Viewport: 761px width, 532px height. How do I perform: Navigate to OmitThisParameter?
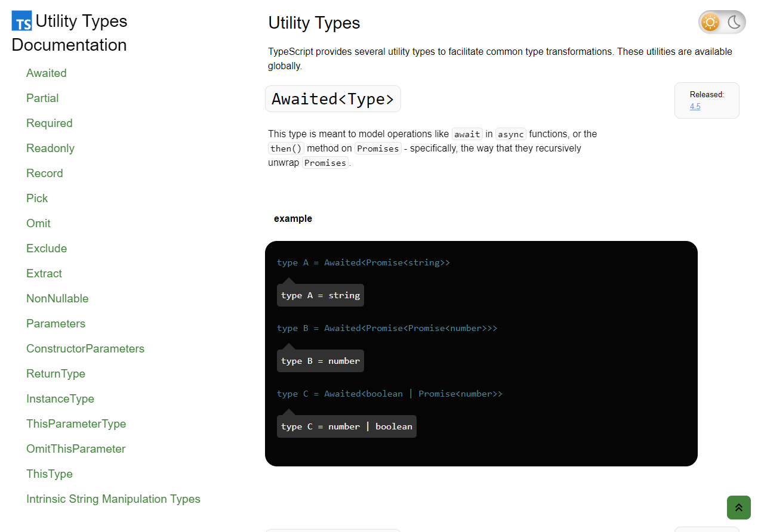(76, 449)
